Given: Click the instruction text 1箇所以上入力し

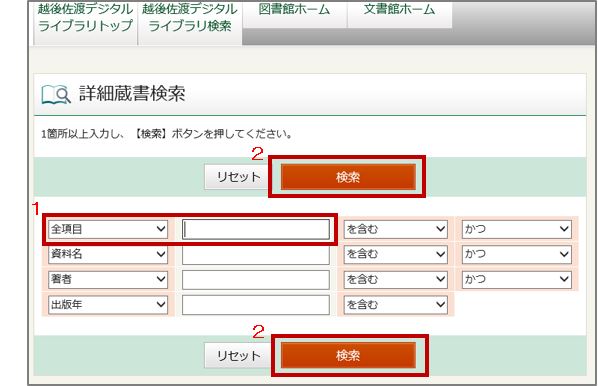Looking at the screenshot, I should click(x=83, y=134).
